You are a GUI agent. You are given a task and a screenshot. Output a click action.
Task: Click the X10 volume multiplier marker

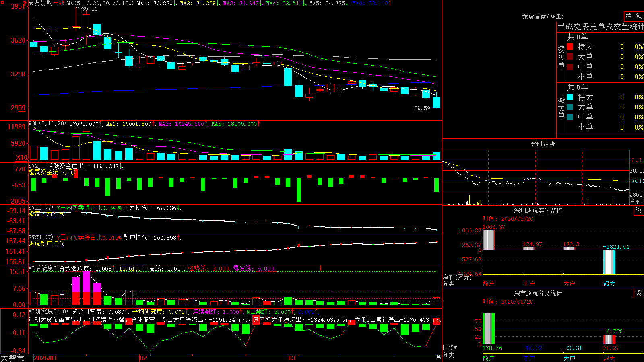pyautogui.click(x=21, y=157)
